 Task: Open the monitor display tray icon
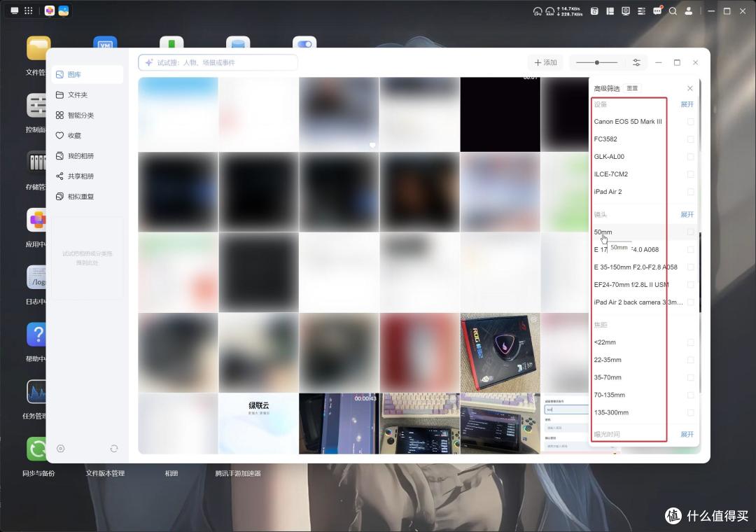point(625,11)
